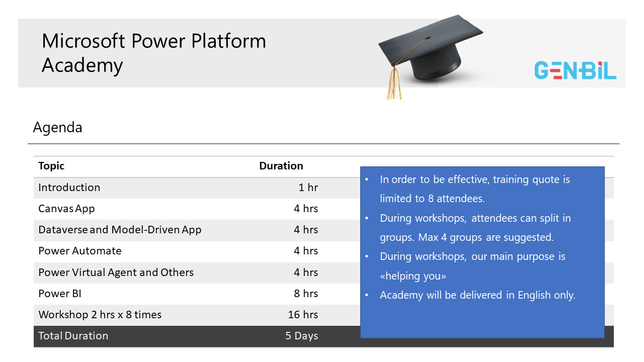Click the 'Max 4 groups are suggested' bullet
The image size is (644, 362).
click(x=475, y=227)
